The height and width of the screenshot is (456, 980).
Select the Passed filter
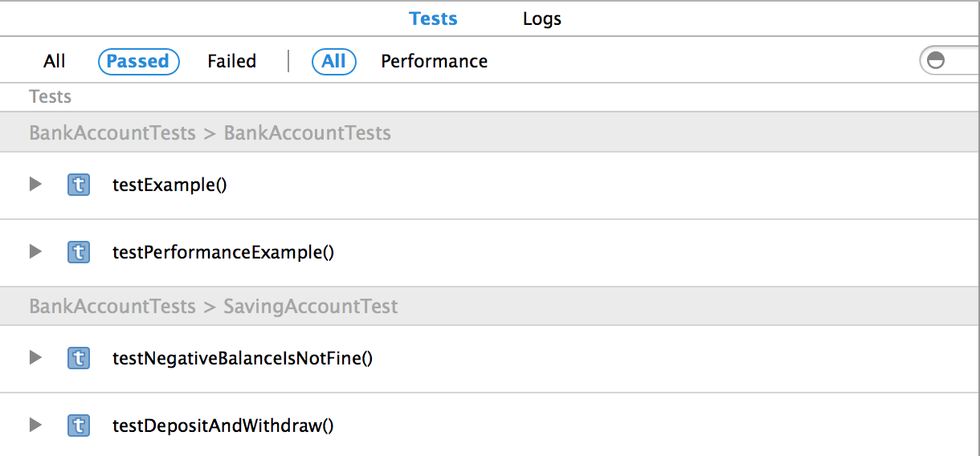tap(138, 61)
